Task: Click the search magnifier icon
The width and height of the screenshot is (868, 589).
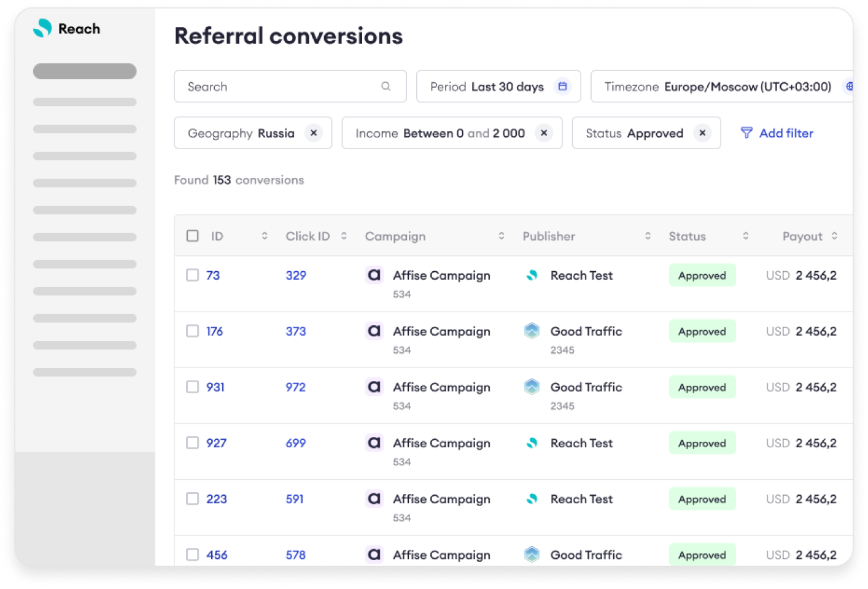Action: point(386,87)
